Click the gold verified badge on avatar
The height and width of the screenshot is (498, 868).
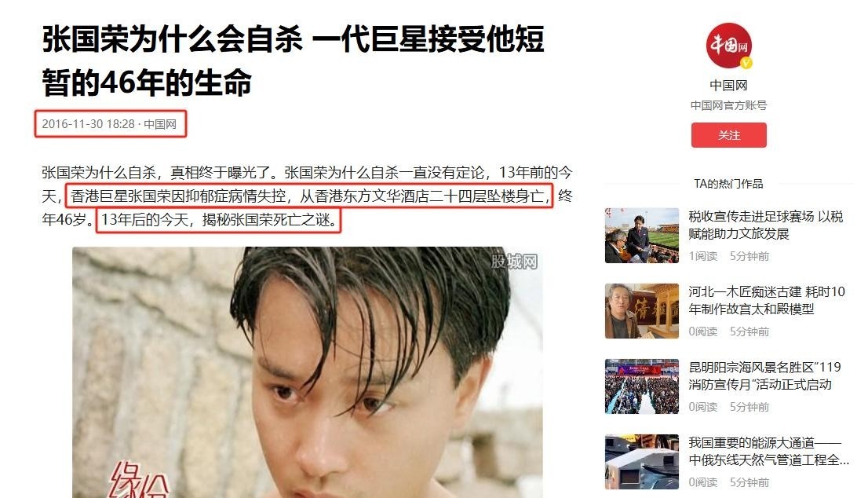(746, 63)
